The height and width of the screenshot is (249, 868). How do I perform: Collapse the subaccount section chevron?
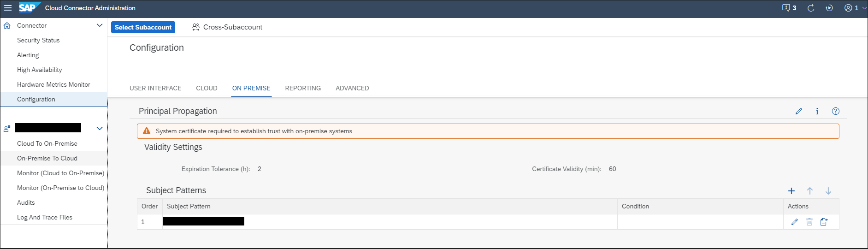[x=100, y=129]
